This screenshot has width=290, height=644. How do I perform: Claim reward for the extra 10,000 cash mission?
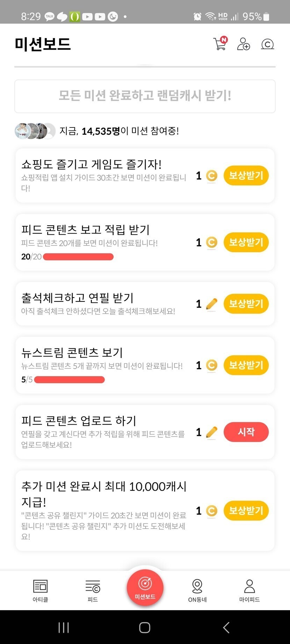click(x=246, y=511)
